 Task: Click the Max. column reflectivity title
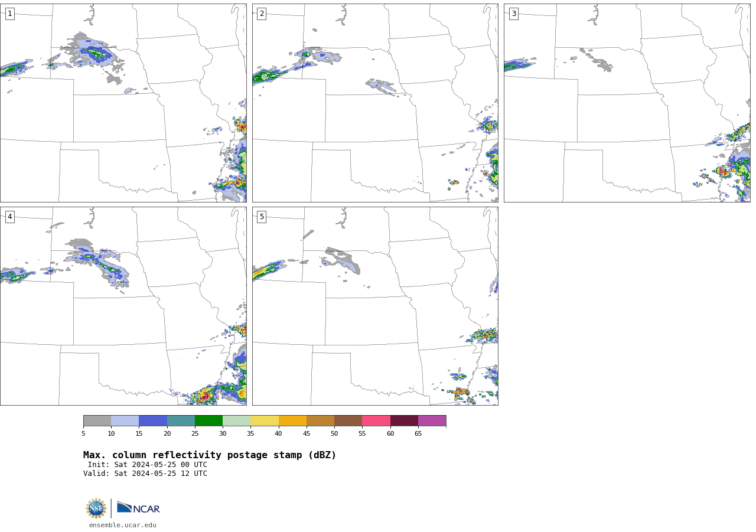coord(210,455)
